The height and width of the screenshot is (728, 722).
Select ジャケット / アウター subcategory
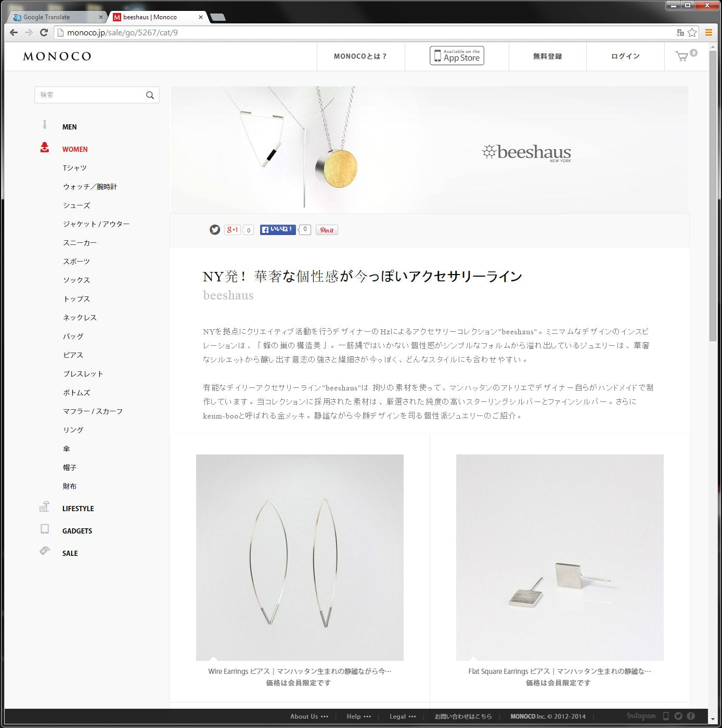96,224
